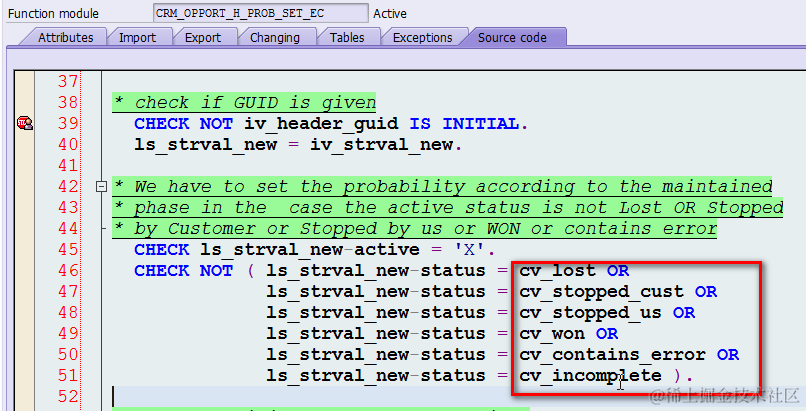Click the function module name field
Screen dimensions: 806x411
(x=261, y=13)
